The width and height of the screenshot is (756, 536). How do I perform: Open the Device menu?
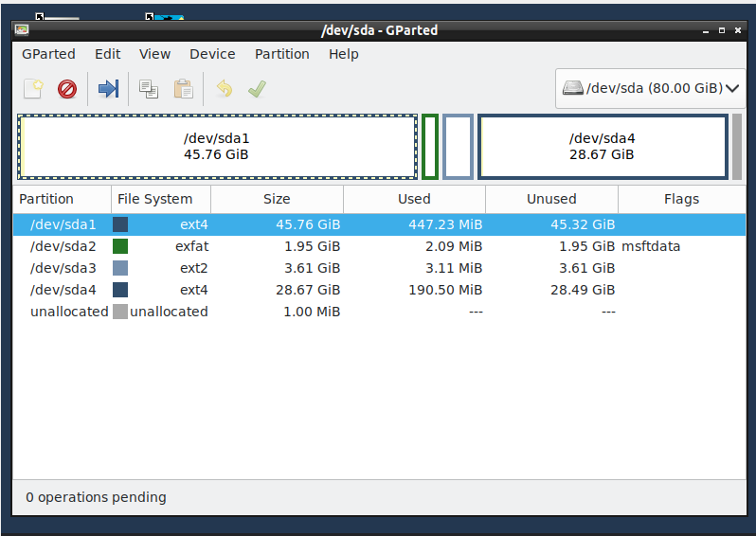pos(212,54)
